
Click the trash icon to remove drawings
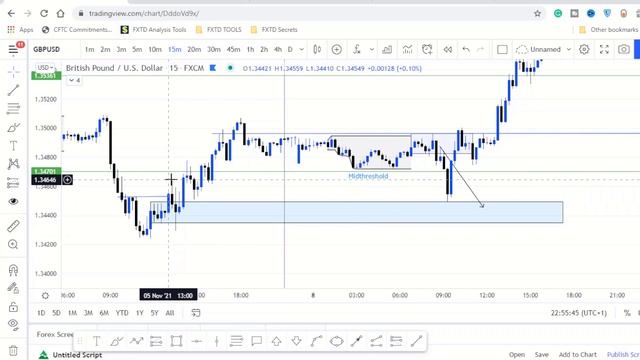(x=13, y=351)
